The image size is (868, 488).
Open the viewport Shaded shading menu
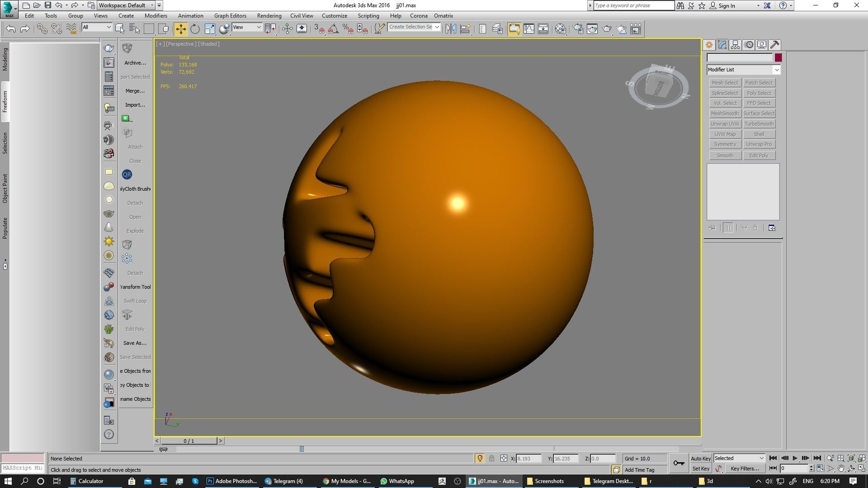[x=208, y=44]
